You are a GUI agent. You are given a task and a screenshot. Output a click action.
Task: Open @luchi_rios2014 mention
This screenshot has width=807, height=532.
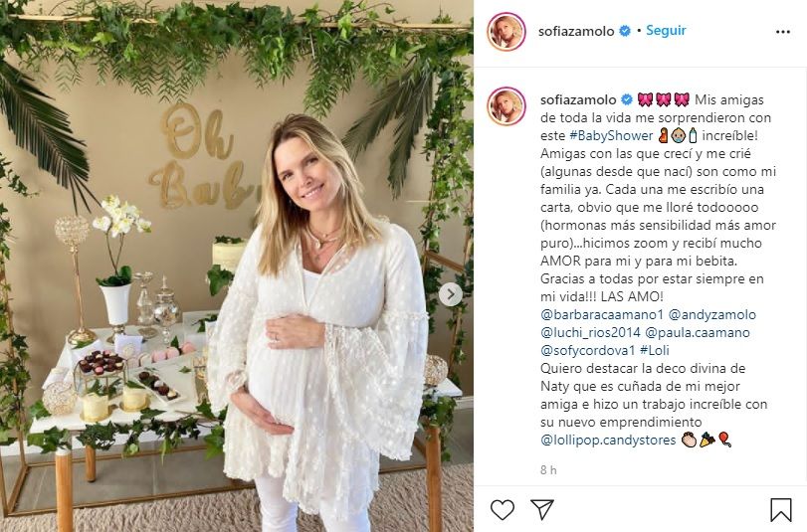[590, 332]
